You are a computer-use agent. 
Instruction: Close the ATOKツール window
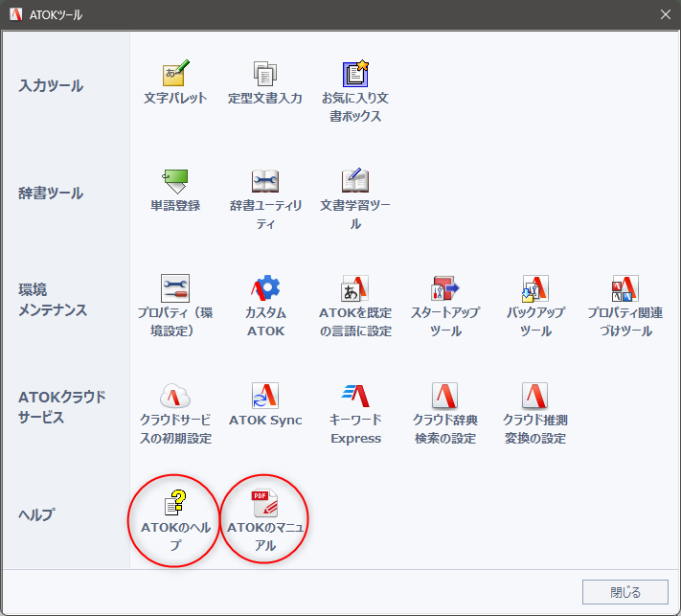[666, 14]
